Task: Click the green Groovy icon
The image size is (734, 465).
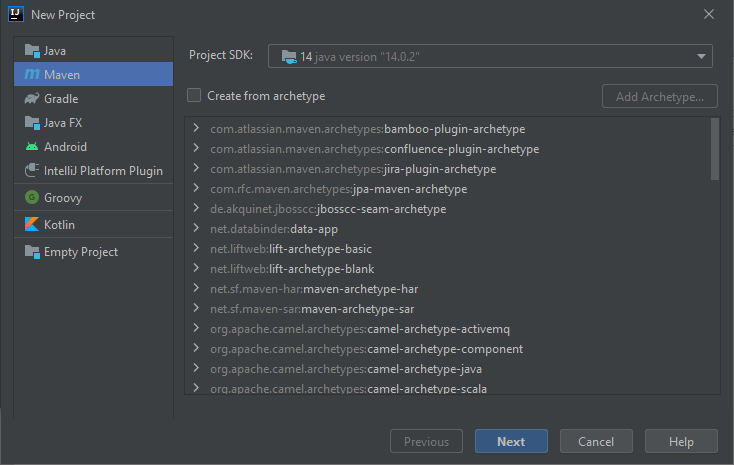Action: pos(32,197)
